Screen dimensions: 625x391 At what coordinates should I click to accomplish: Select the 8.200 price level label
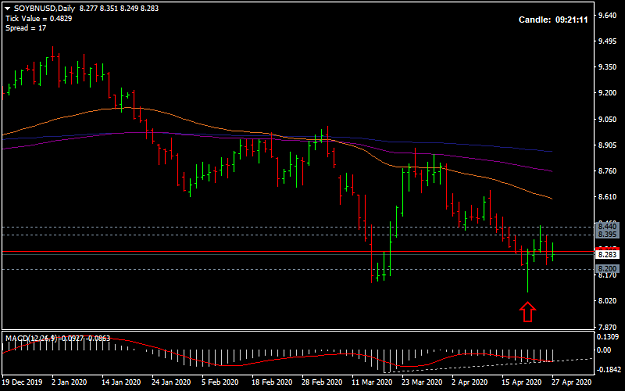tap(607, 269)
